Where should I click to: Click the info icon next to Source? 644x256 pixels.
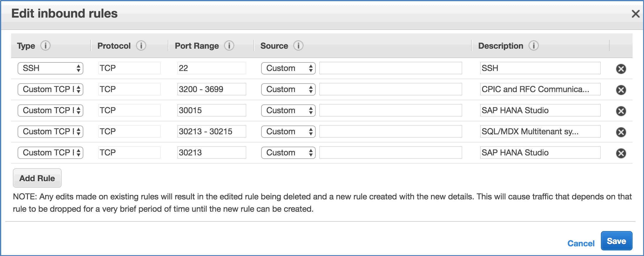coord(298,46)
